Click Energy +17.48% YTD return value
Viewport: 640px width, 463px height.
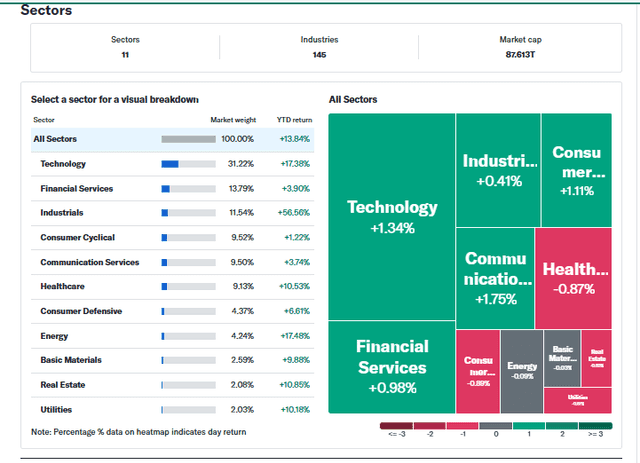295,336
